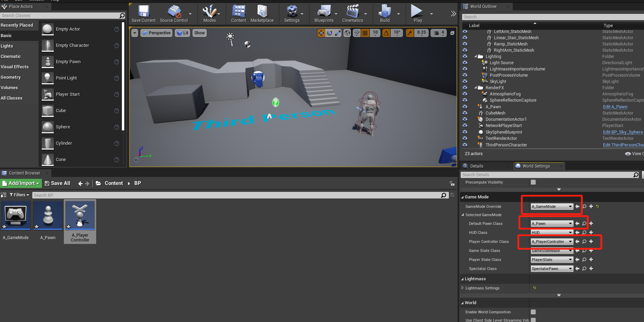Open the GameMode Override dropdown

point(552,206)
